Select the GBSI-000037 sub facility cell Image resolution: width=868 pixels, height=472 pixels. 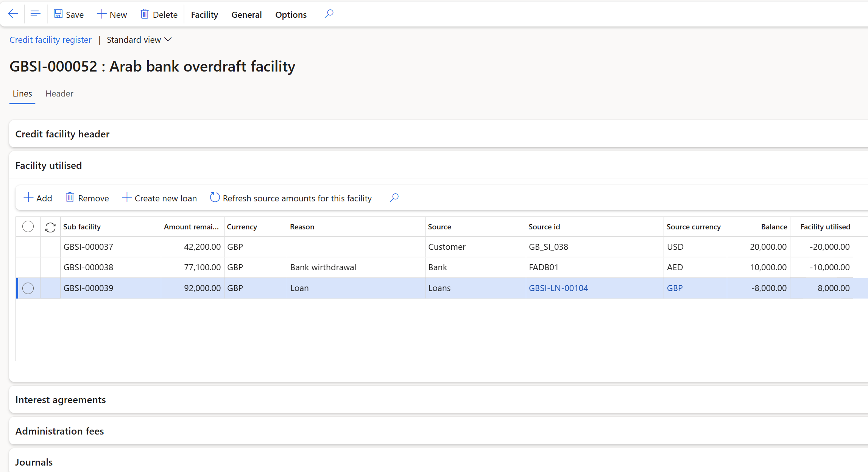tap(111, 247)
